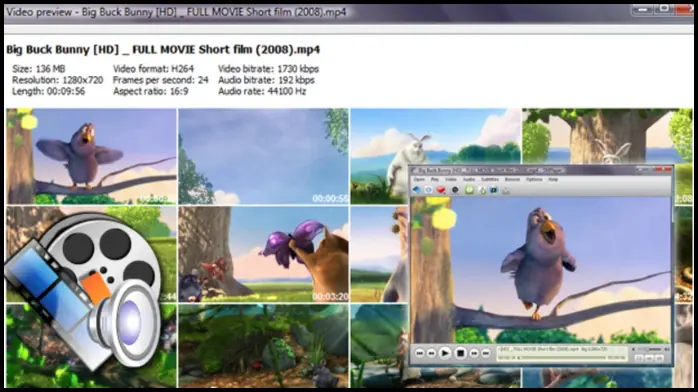Select the bunny behind tree trunk thumbnail
The image size is (698, 392).
tap(607, 136)
